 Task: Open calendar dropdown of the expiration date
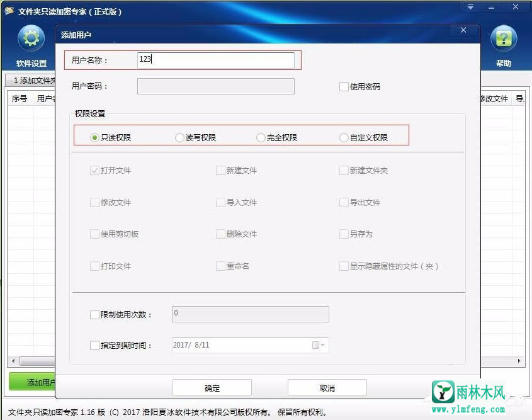point(319,345)
